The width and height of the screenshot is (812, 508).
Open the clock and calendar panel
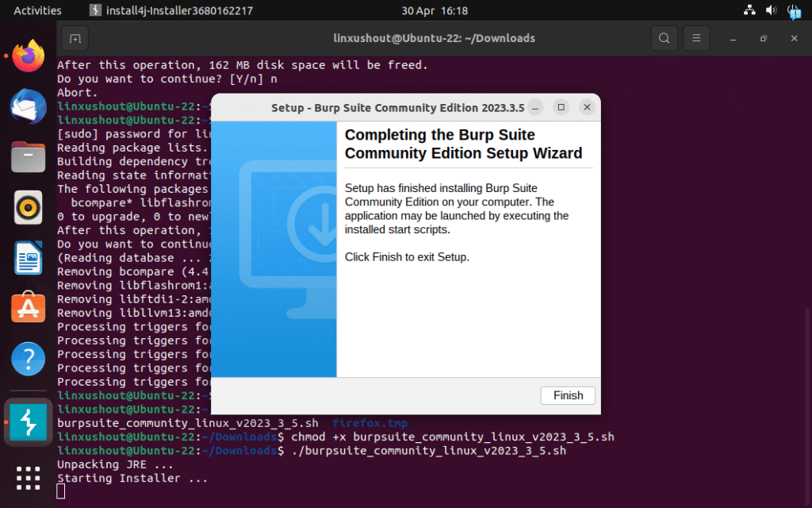click(x=435, y=10)
